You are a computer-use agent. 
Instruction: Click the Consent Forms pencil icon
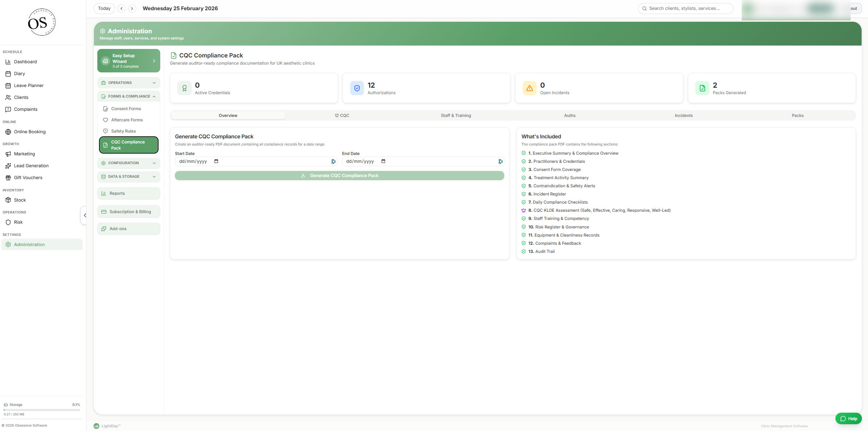tap(105, 109)
